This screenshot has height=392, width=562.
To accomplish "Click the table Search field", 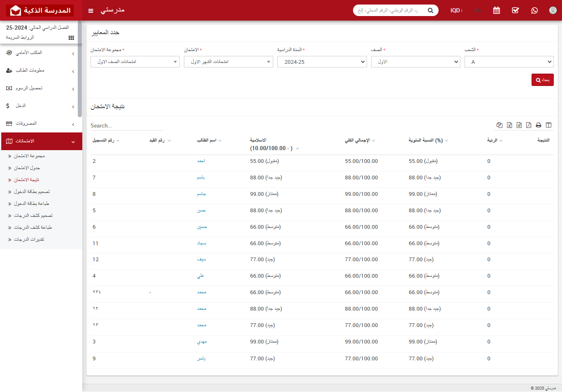I will [126, 125].
